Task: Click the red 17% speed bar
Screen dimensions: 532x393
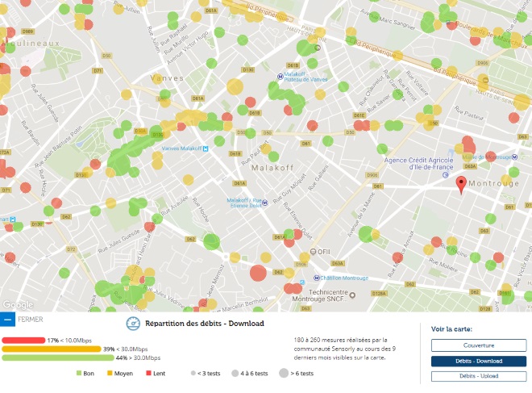Action: (x=23, y=340)
